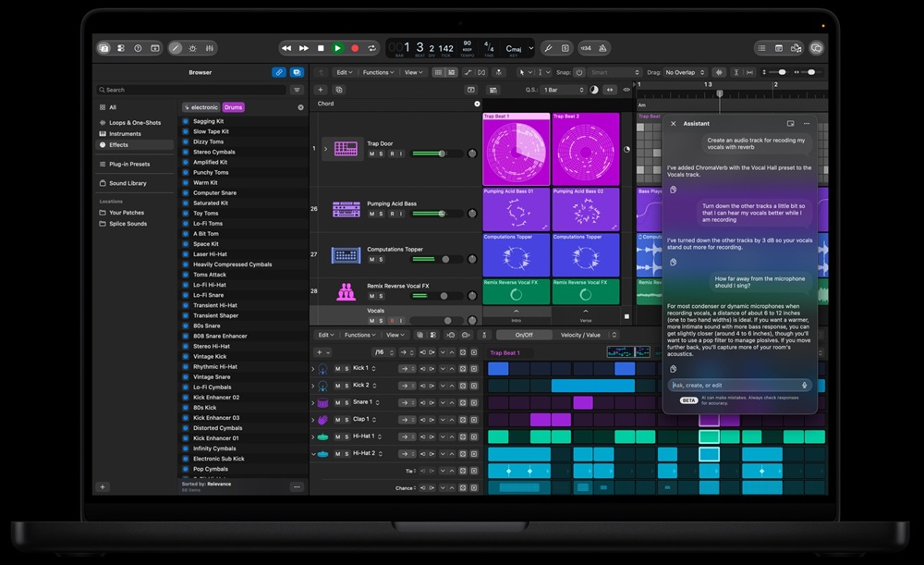Viewport: 924px width, 565px height.
Task: Start playback with the green Play button
Action: [x=337, y=48]
